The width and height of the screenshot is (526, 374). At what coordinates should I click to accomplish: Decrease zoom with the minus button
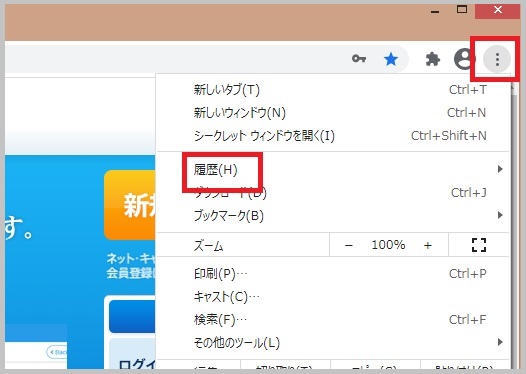tap(349, 246)
